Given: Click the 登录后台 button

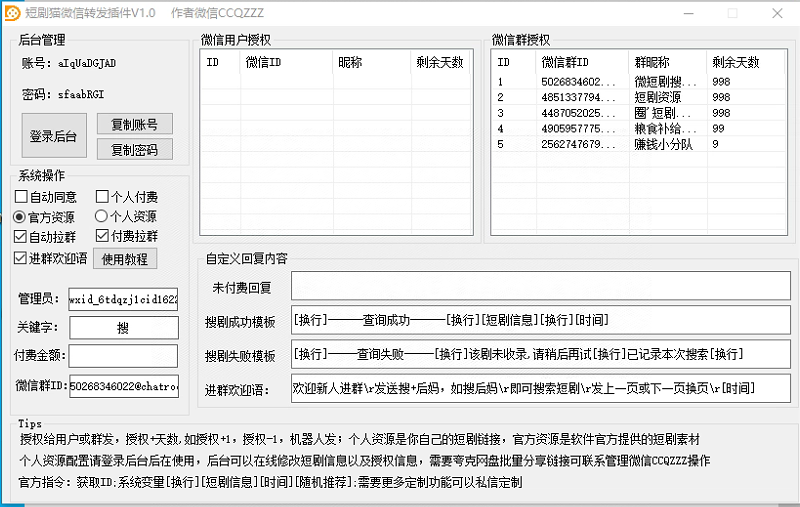Looking at the screenshot, I should pos(55,136).
